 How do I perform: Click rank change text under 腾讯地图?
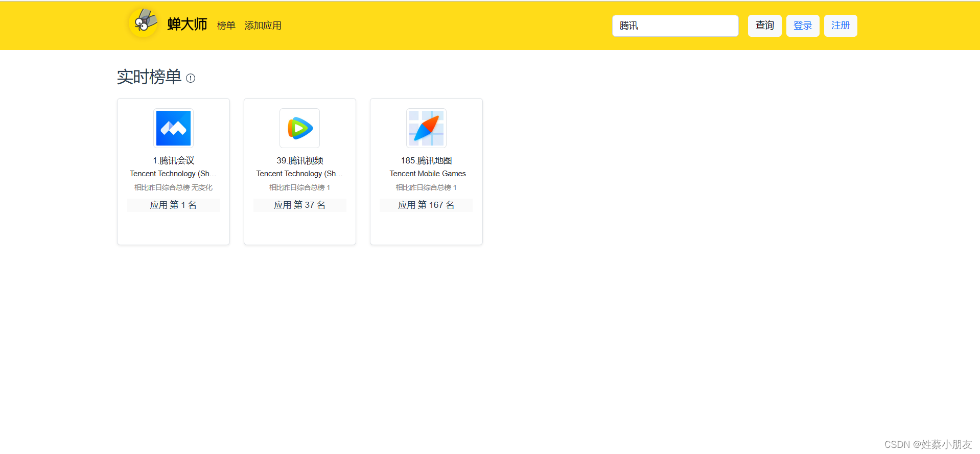(426, 187)
